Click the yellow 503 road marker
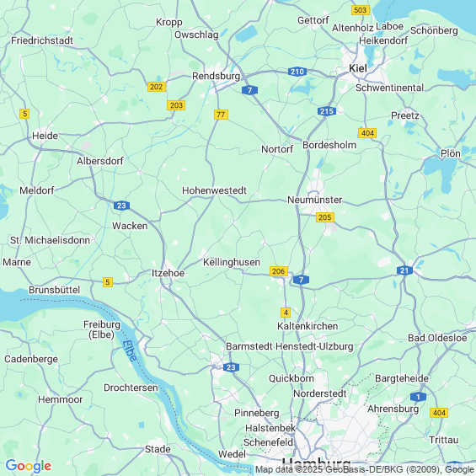Screen dimensions: 476x476 [x=361, y=10]
